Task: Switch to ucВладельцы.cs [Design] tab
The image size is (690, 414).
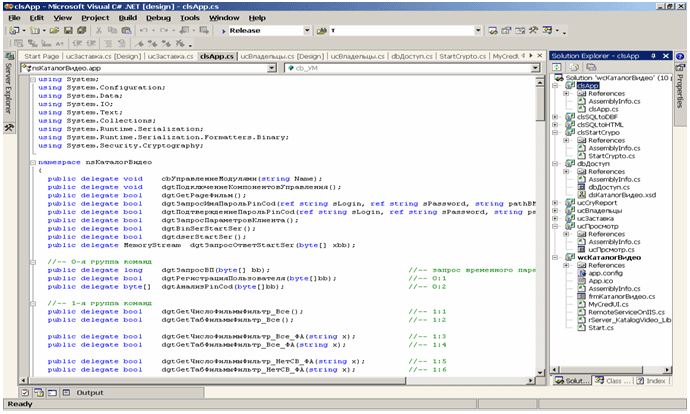Action: tap(282, 56)
